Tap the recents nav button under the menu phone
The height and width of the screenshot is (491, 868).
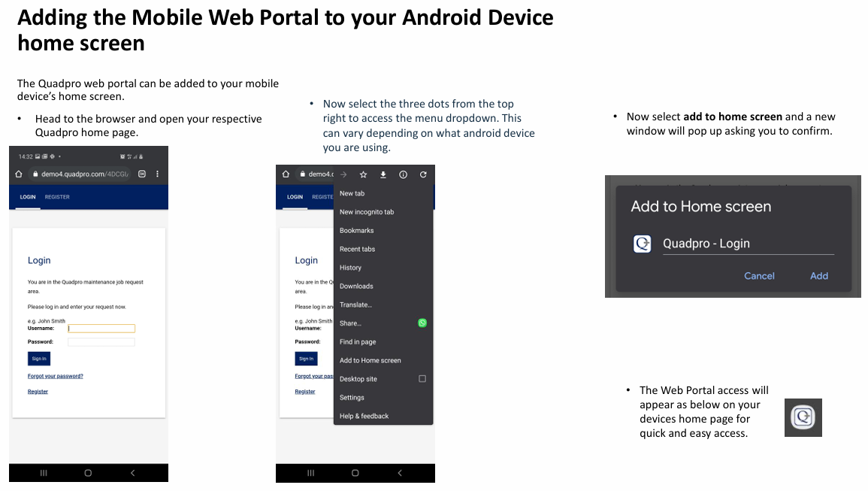310,473
